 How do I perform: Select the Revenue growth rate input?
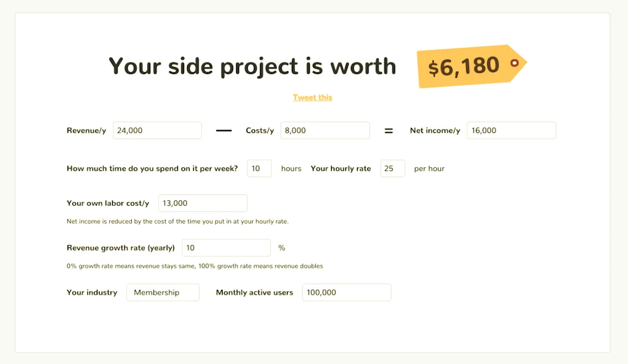(226, 248)
